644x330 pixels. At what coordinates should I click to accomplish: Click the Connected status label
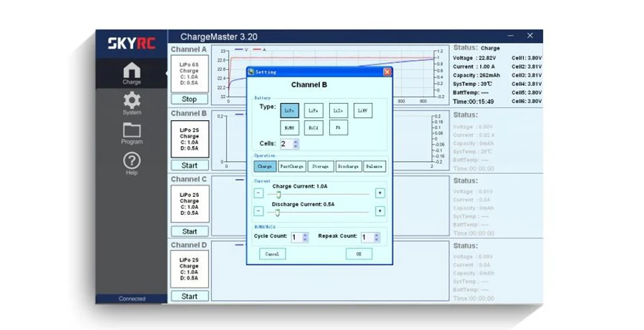click(x=132, y=299)
